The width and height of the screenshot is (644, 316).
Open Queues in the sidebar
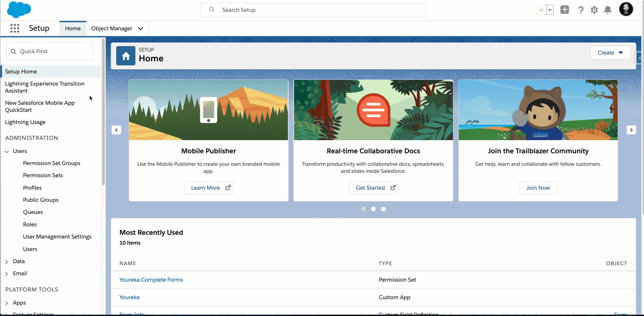[33, 212]
